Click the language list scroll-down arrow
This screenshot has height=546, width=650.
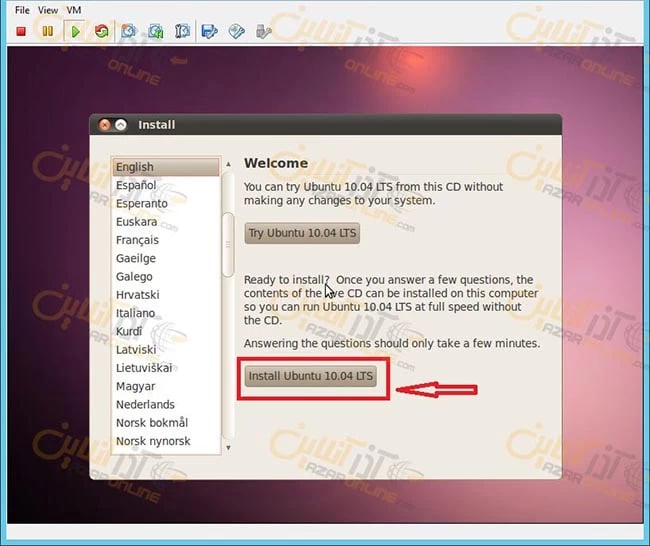click(228, 448)
